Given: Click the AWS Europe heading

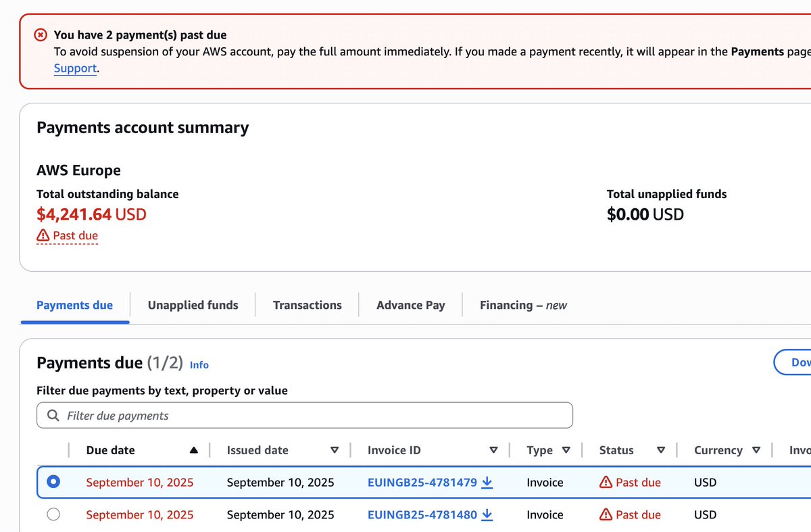Looking at the screenshot, I should pos(78,170).
